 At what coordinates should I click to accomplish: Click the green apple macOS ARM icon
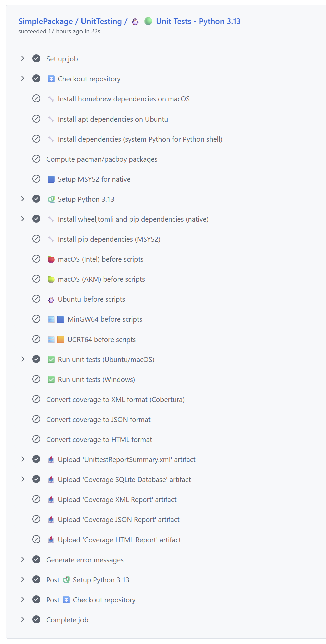pos(51,279)
